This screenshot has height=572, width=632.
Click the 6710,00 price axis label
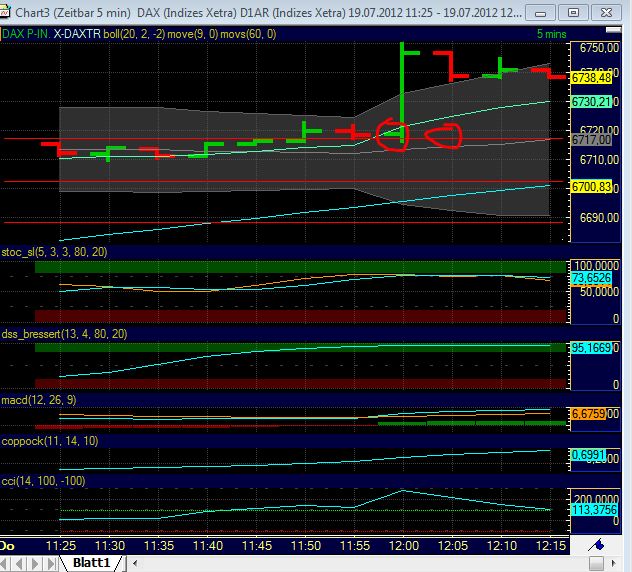tap(599, 160)
